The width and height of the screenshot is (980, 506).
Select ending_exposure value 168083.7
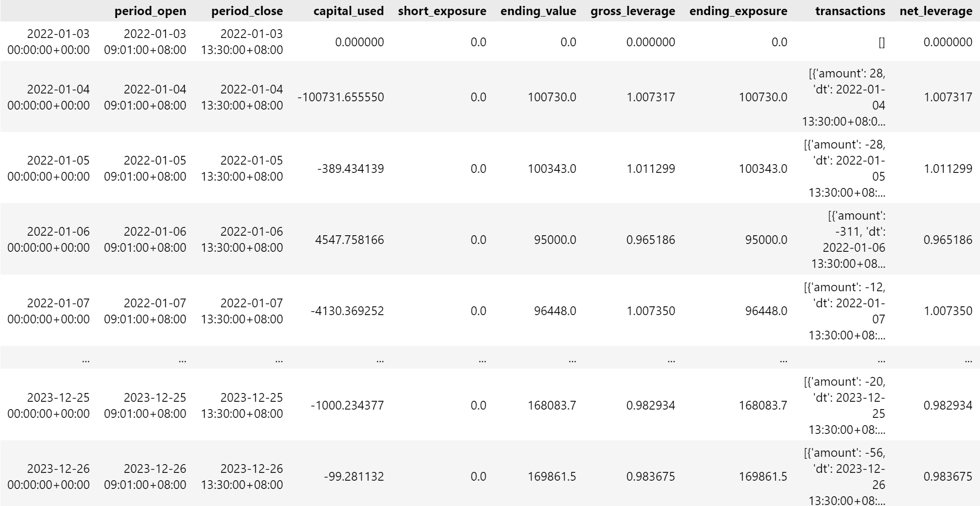pos(763,405)
